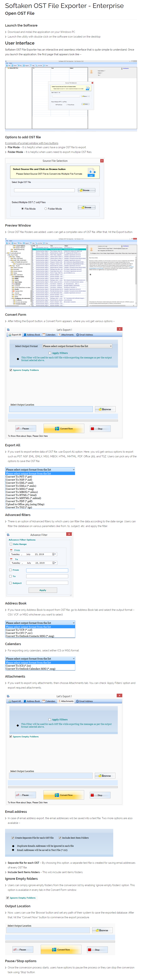
Task: Click Browse under Output Location section
Action: [x=102, y=931]
